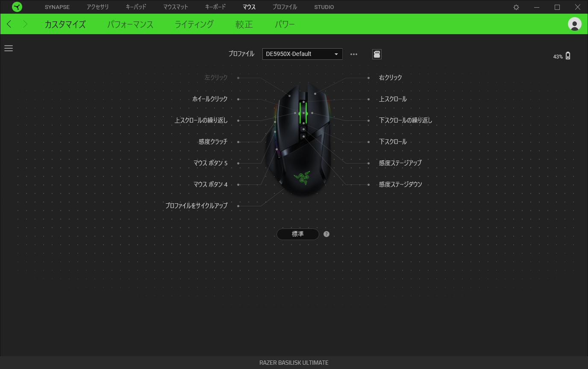Select the マウス tab
588x369 pixels.
point(249,7)
